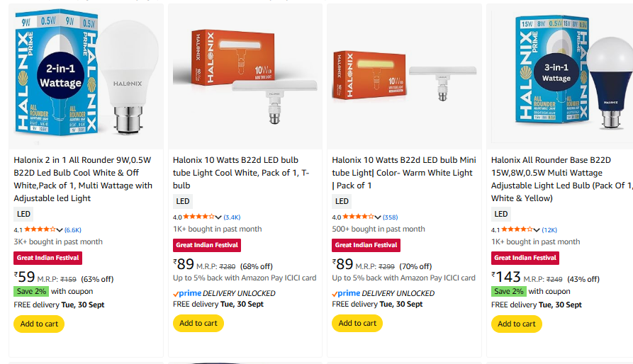Open the 12K ratings count link
Image resolution: width=633 pixels, height=364 pixels.
(549, 230)
